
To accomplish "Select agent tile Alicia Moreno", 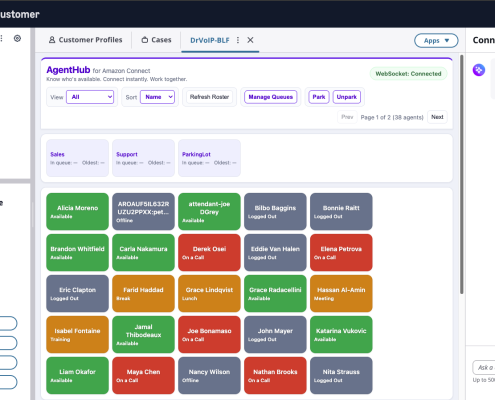I will (77, 212).
